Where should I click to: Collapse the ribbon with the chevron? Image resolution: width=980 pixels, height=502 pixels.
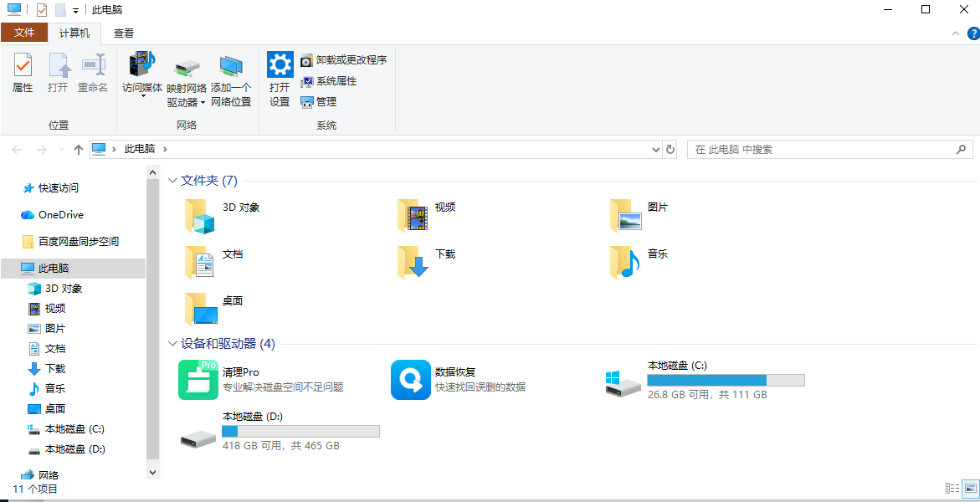(x=955, y=33)
